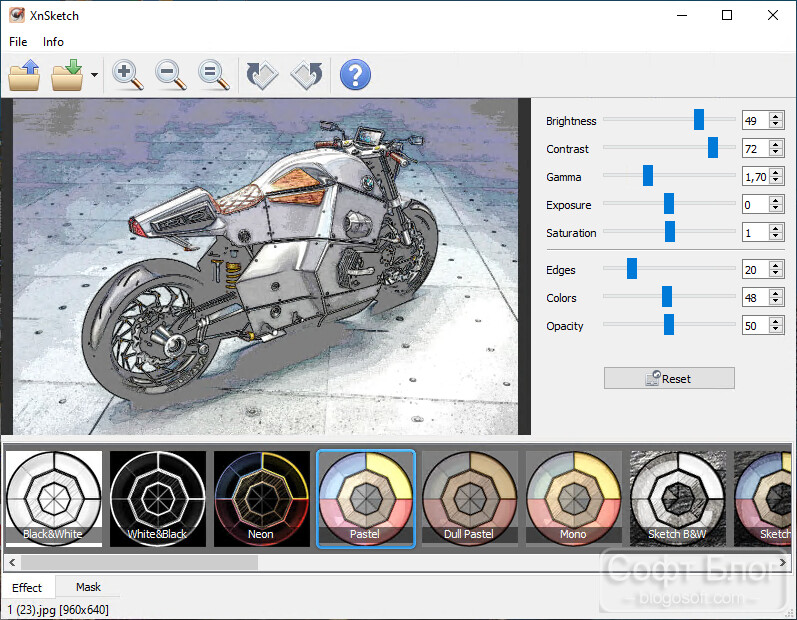Fit zoom with the equals magnifier

(x=213, y=75)
